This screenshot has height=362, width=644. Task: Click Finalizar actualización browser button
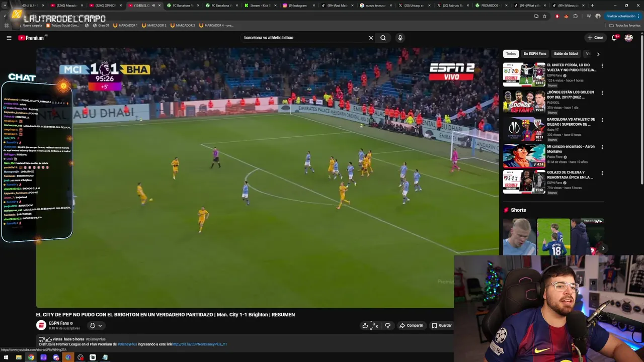coord(622,16)
